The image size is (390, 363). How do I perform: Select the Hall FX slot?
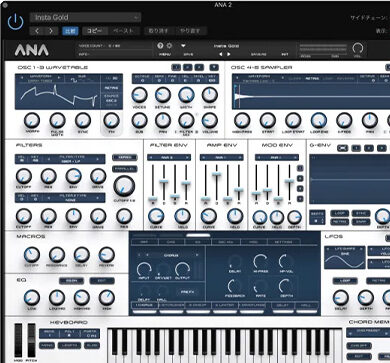(x=307, y=306)
